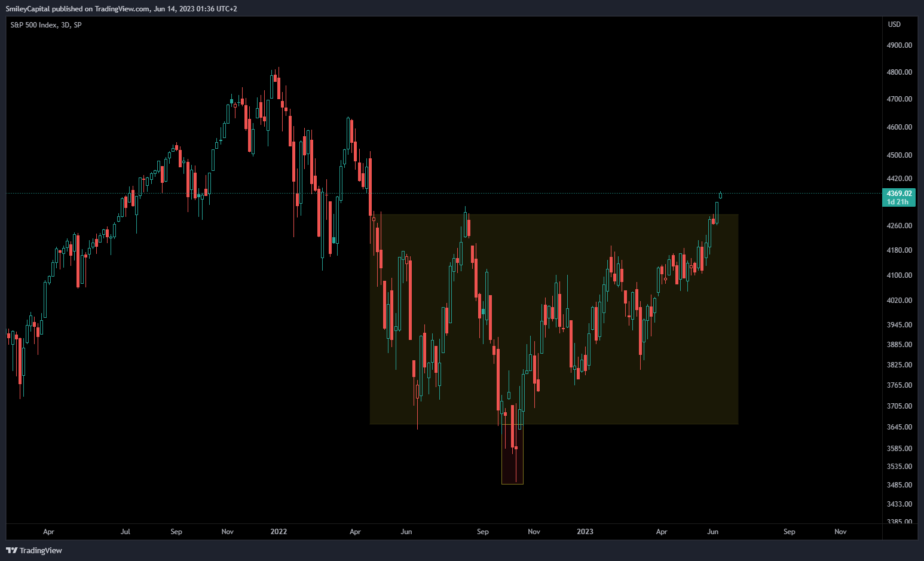Click the USD currency label
924x561 pixels.
click(894, 24)
